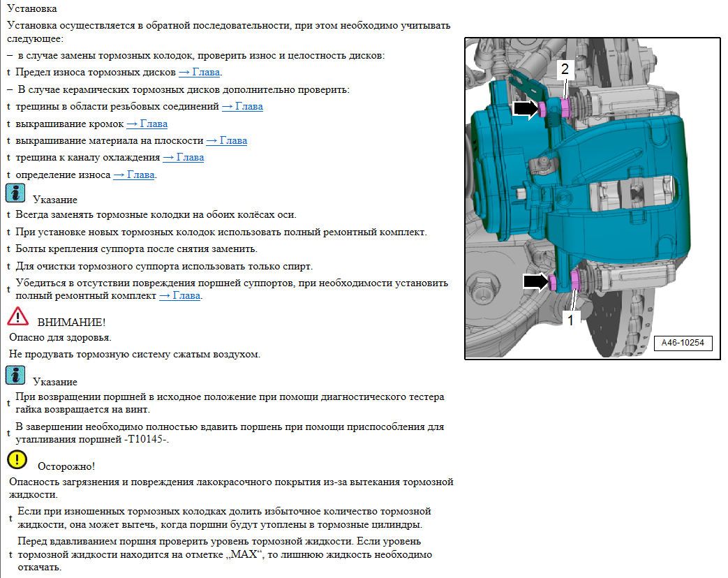Screen dimensions: 728x578
Task: Click the text ВНИМАНИЕ!
Action: pyautogui.click(x=71, y=323)
